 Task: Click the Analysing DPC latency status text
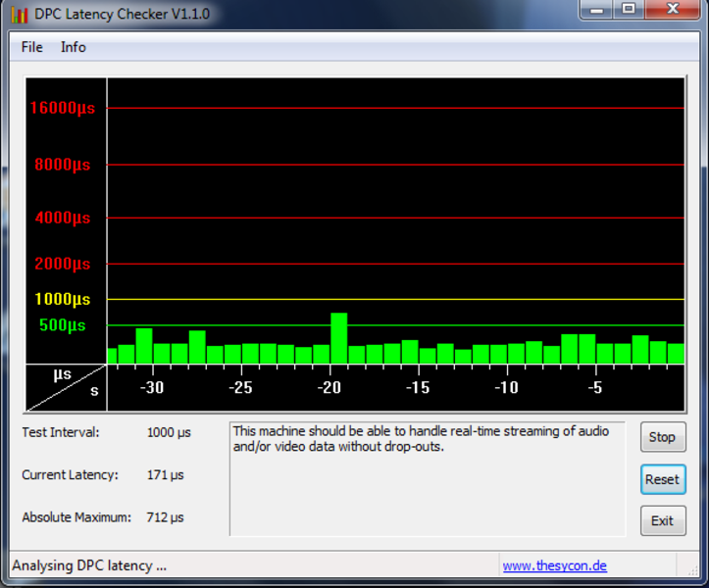pyautogui.click(x=89, y=565)
